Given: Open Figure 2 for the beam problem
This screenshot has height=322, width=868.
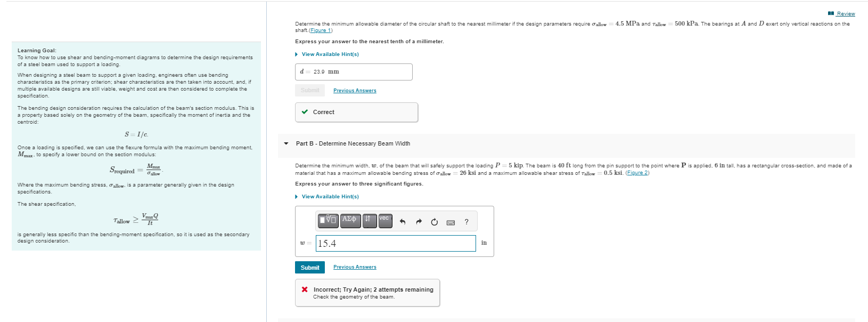Looking at the screenshot, I should point(637,172).
